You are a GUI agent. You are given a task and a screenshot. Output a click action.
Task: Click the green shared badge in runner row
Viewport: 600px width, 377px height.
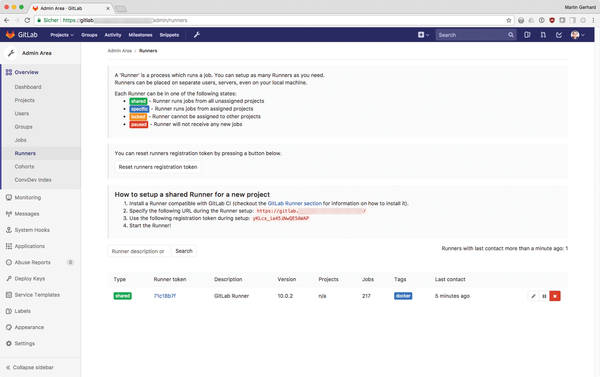coord(122,296)
